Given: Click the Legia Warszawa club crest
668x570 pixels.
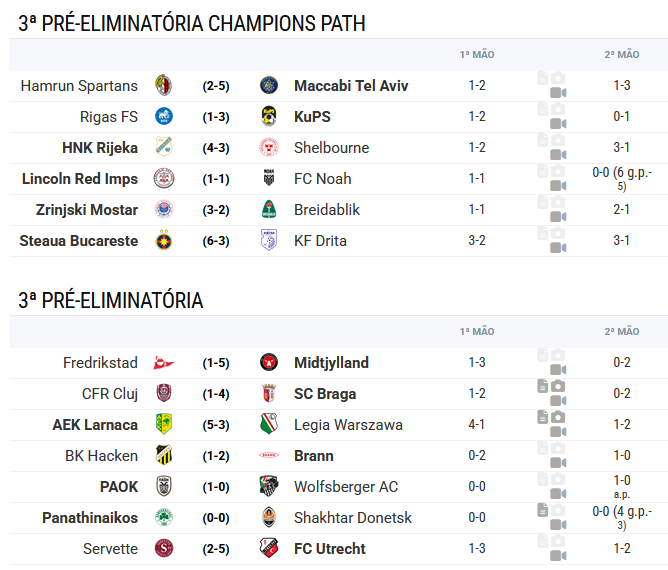Looking at the screenshot, I should point(269,424).
